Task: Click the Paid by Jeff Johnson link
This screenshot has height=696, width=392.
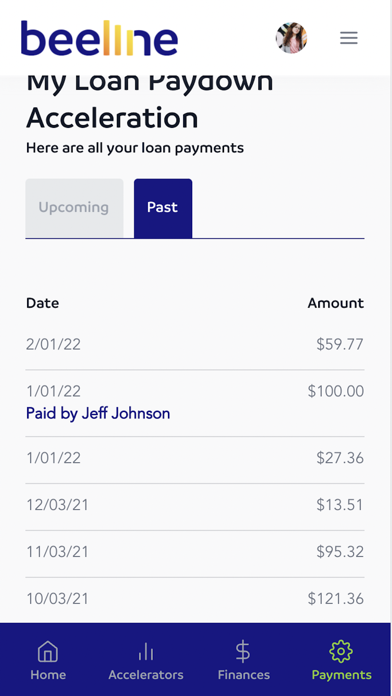Action: point(98,413)
